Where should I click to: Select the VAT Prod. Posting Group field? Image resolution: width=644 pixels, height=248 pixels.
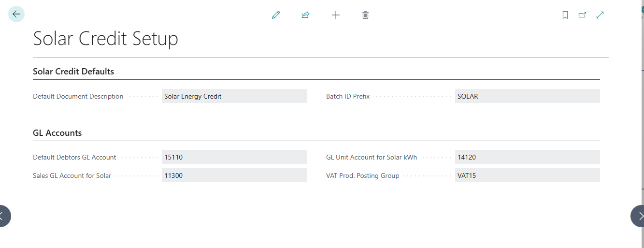coord(528,175)
